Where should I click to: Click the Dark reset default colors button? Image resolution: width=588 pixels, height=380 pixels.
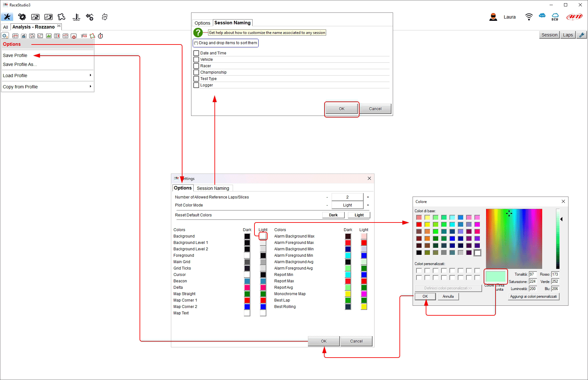point(333,215)
